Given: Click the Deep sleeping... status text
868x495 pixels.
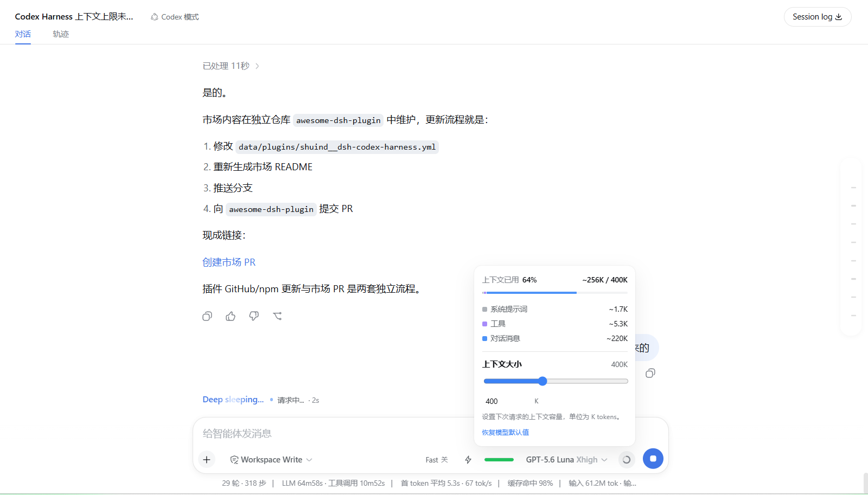Looking at the screenshot, I should coord(233,400).
